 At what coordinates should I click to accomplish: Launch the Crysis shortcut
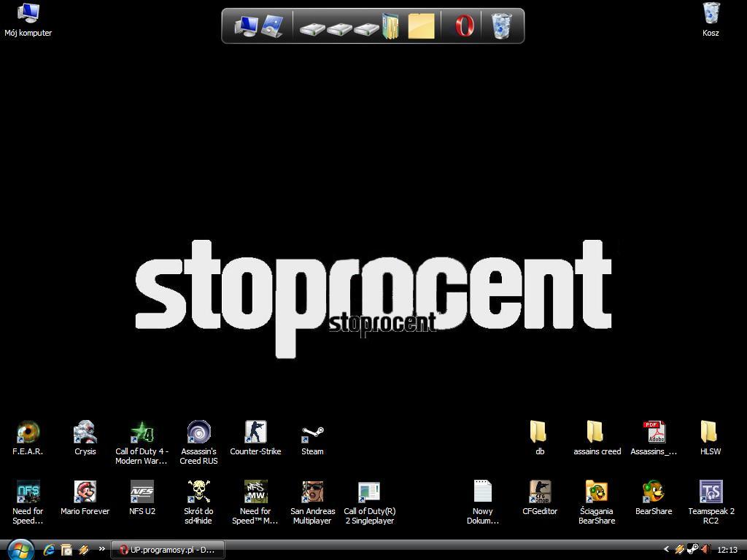point(85,438)
